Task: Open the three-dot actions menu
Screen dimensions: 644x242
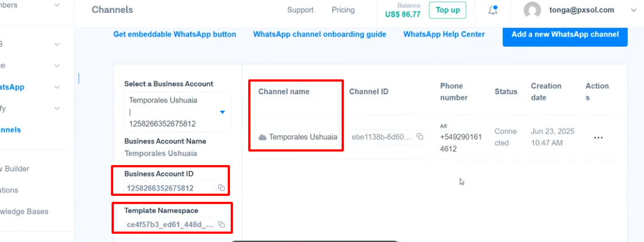Action: [598, 138]
